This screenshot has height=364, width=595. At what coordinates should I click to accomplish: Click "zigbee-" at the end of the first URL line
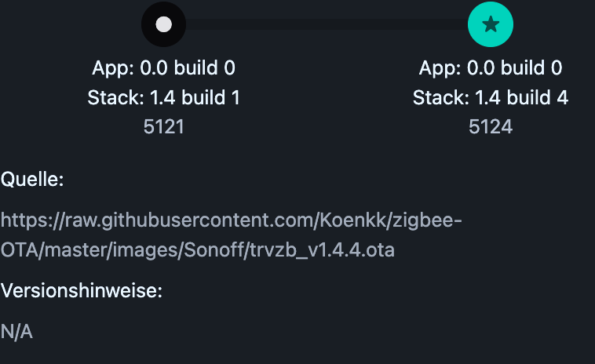pyautogui.click(x=428, y=220)
